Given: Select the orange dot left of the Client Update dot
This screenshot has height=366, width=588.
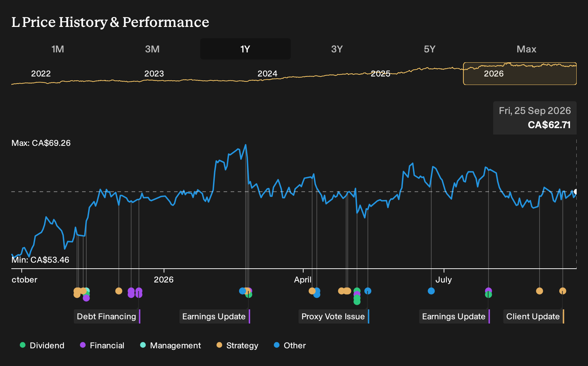Looking at the screenshot, I should [539, 291].
